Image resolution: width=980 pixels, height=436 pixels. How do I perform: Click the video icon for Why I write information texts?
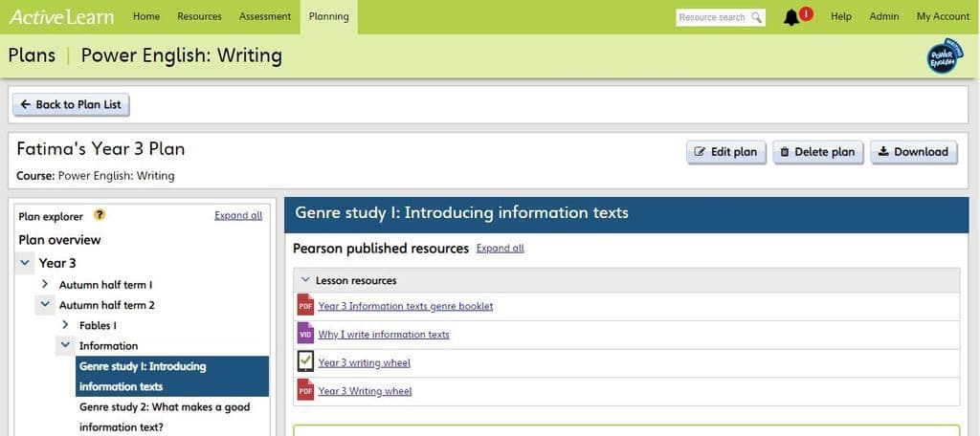point(305,334)
